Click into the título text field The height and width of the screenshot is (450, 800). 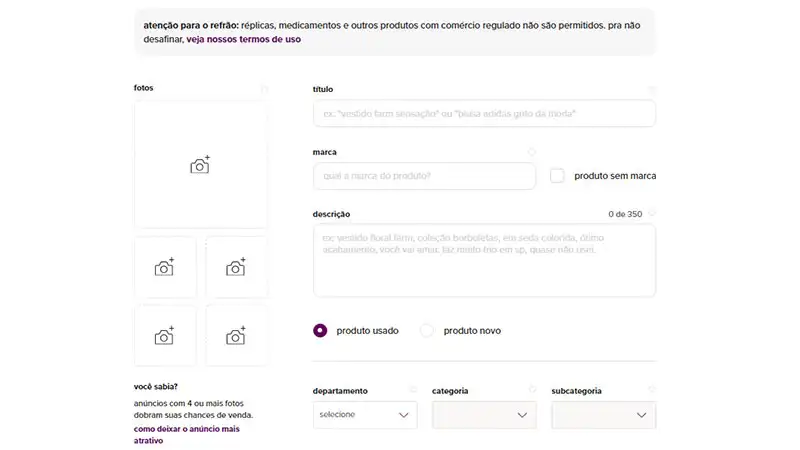(x=484, y=114)
